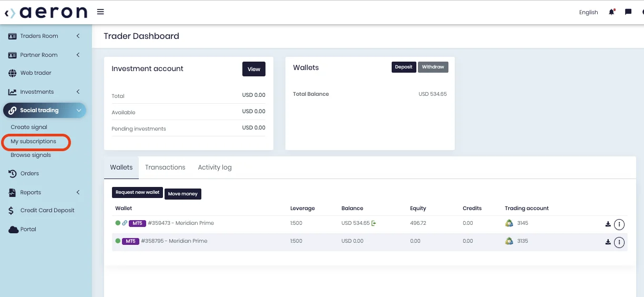Click the Credits column header
The height and width of the screenshot is (297, 644).
[x=472, y=209]
